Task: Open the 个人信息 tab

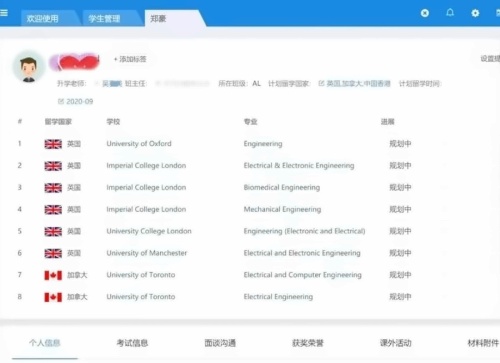Action: (x=45, y=343)
